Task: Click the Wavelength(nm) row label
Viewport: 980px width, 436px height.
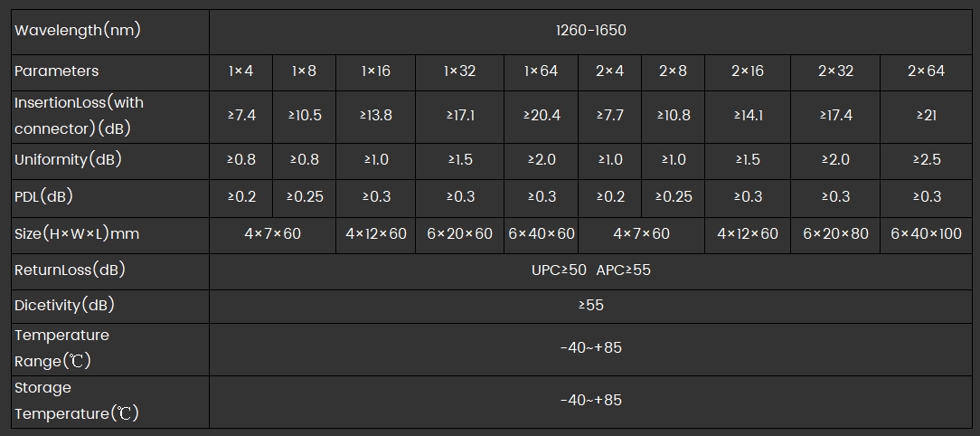Action: (78, 30)
